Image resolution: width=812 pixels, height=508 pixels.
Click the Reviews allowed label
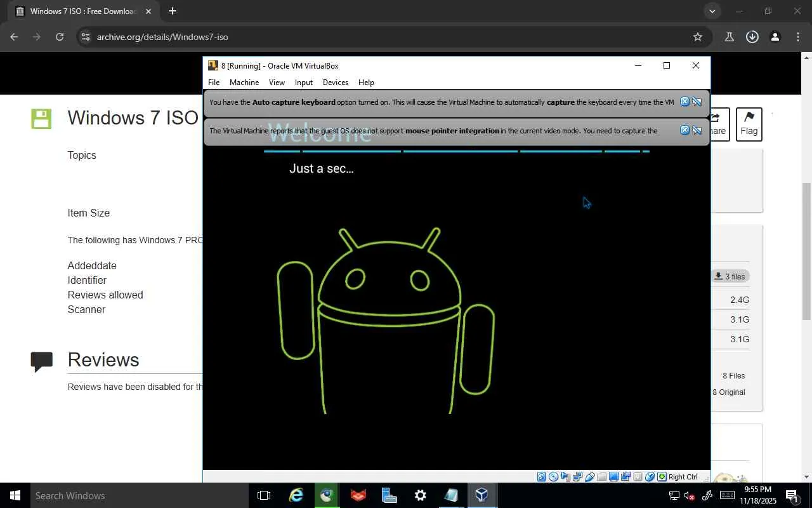pos(105,295)
